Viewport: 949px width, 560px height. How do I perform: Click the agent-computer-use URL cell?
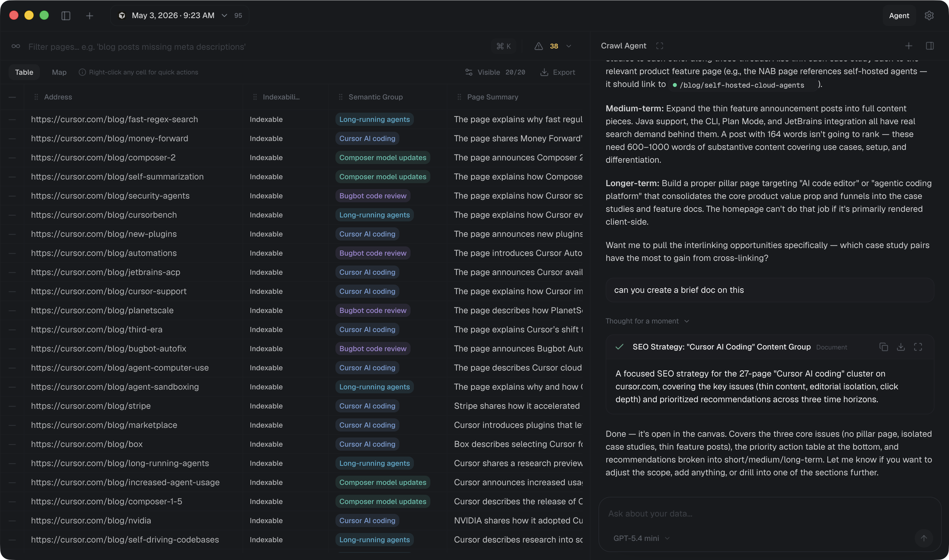click(x=120, y=368)
